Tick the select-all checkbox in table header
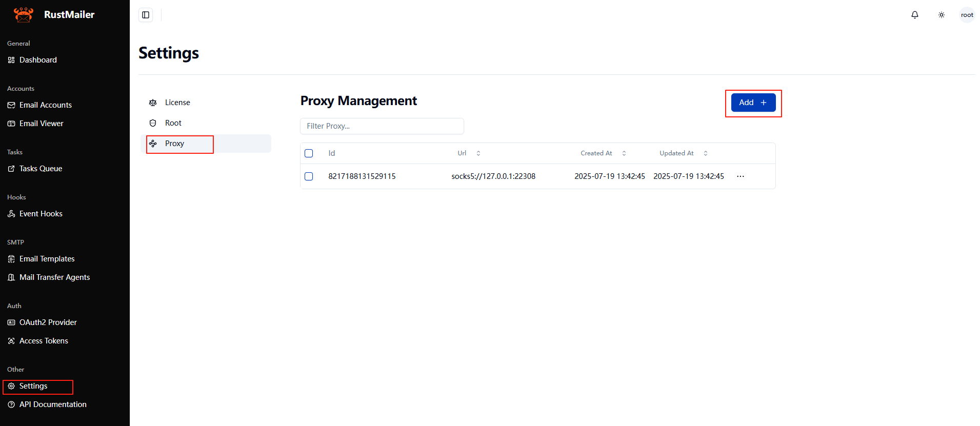 (309, 153)
